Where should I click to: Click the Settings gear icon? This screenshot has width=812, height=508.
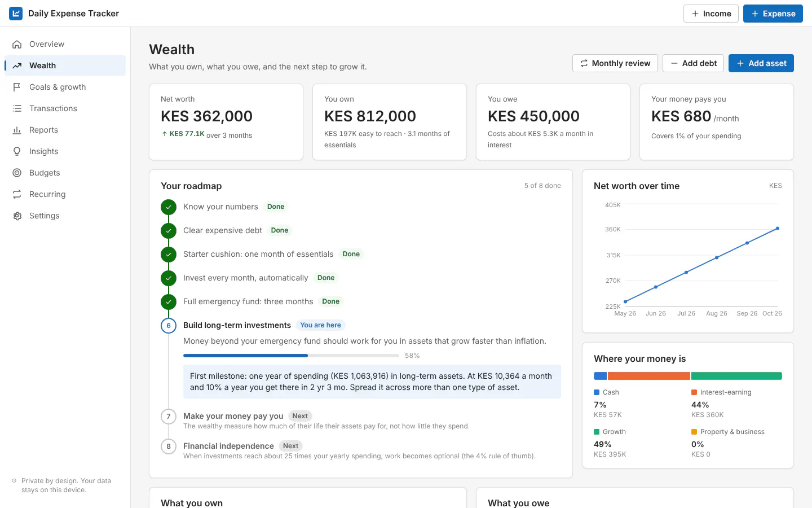(17, 216)
